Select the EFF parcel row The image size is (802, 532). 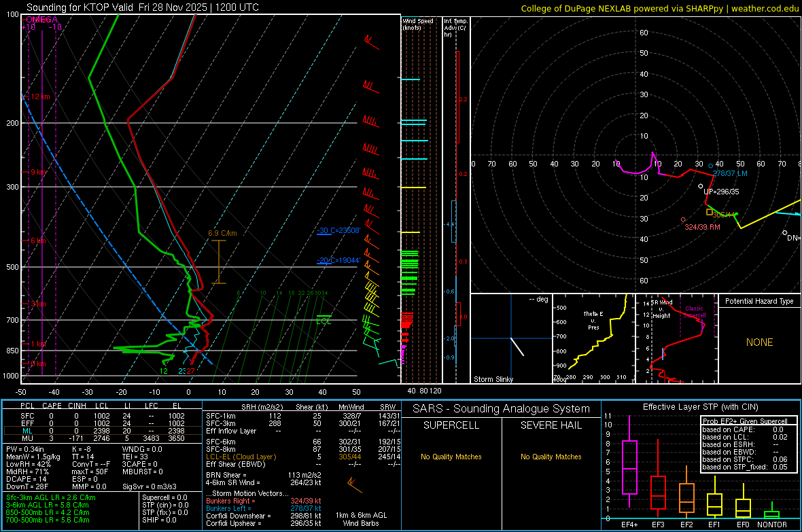tap(103, 423)
